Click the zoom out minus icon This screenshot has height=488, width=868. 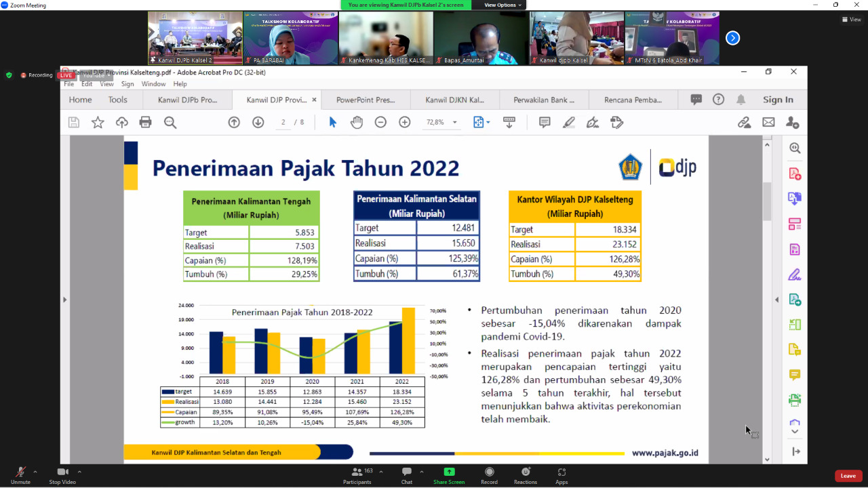(380, 122)
